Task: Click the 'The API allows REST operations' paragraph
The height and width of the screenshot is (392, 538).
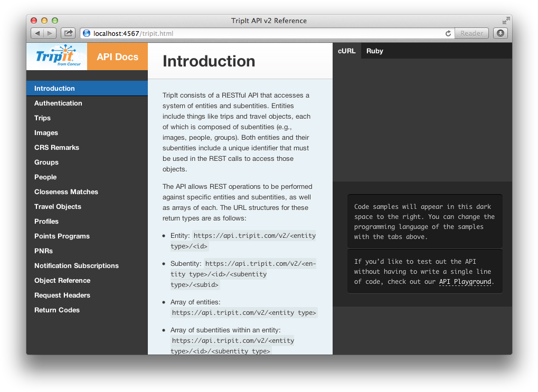Action: (238, 202)
